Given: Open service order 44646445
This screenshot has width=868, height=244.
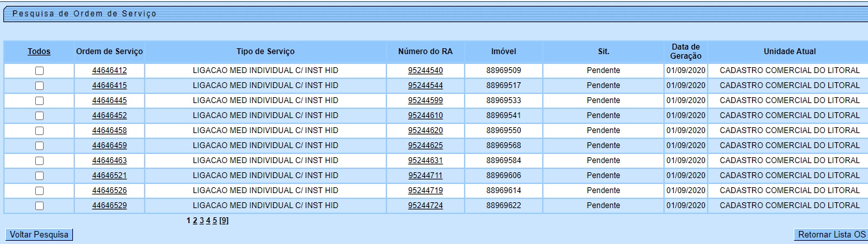Looking at the screenshot, I should (x=109, y=100).
